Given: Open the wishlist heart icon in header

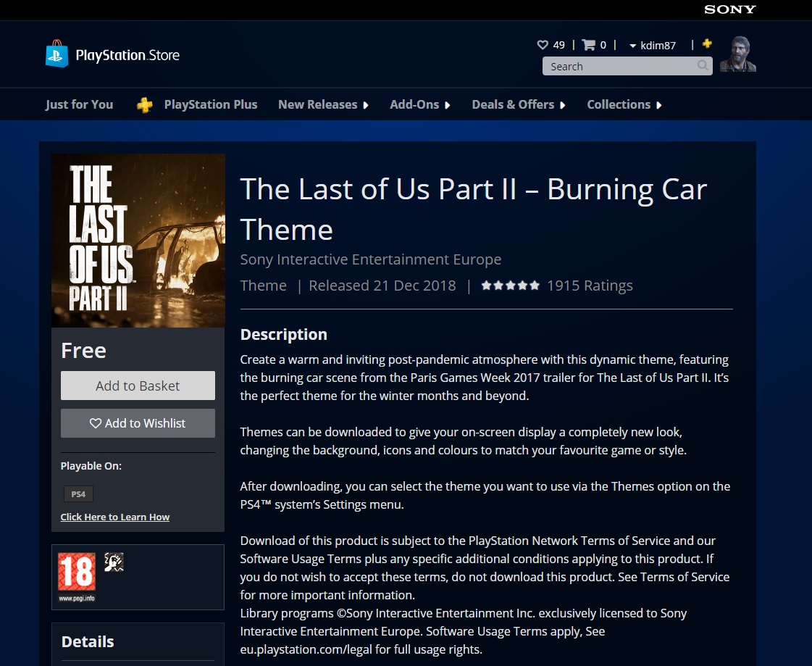Looking at the screenshot, I should pos(543,45).
